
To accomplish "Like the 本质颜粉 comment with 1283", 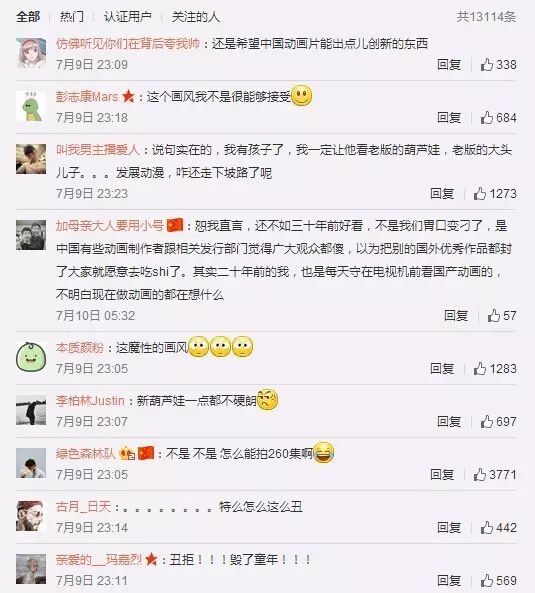I will click(x=480, y=368).
